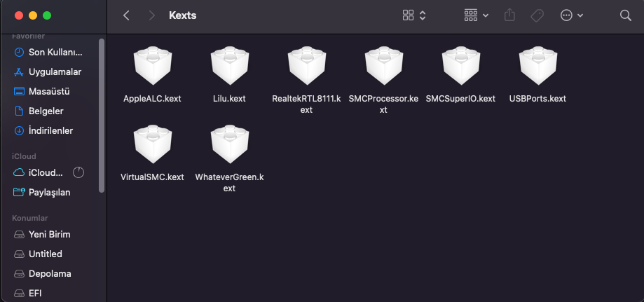The width and height of the screenshot is (644, 302).
Task: Click the Share toolbar icon
Action: tap(509, 15)
